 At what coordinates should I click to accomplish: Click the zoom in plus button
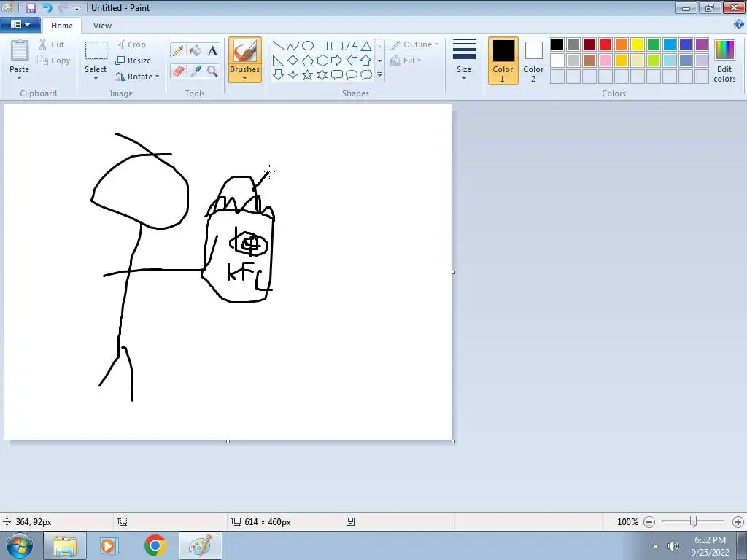tap(738, 522)
